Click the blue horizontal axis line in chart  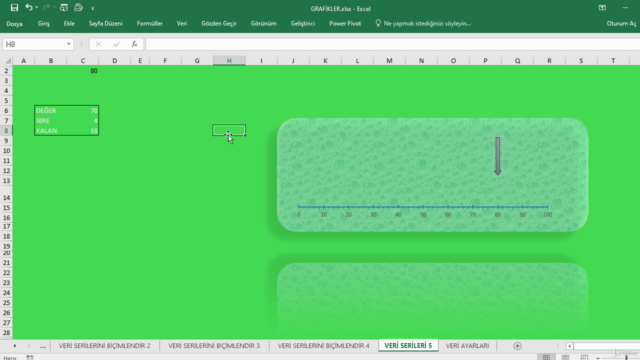point(423,207)
